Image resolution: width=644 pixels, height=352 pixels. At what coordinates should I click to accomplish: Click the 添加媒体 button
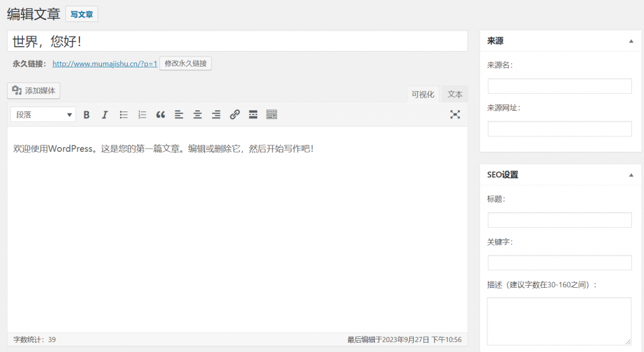[x=34, y=91]
